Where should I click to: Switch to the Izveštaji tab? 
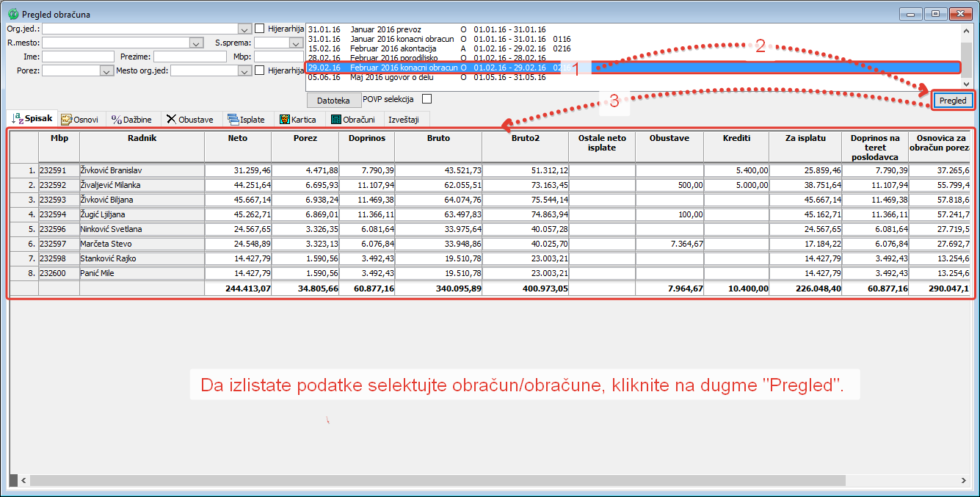click(403, 119)
